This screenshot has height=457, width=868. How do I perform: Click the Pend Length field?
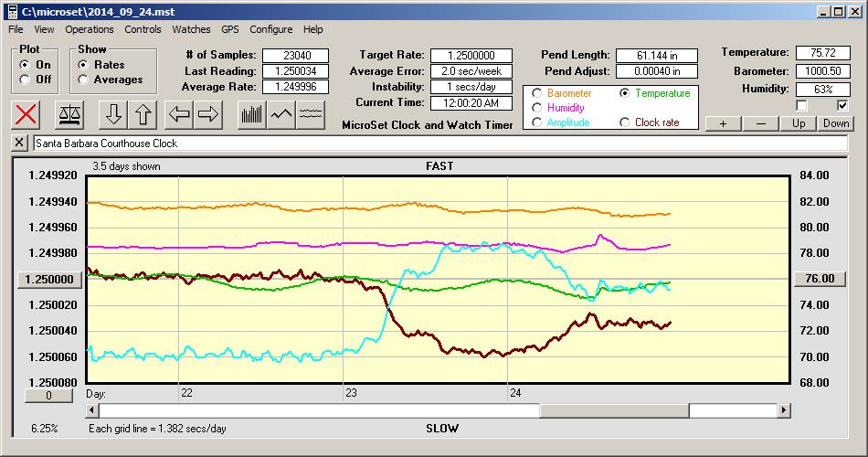coord(657,56)
